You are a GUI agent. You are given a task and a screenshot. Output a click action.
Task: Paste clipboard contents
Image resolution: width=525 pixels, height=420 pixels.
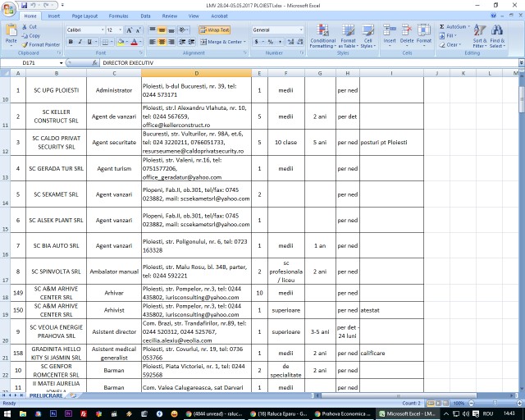click(11, 34)
